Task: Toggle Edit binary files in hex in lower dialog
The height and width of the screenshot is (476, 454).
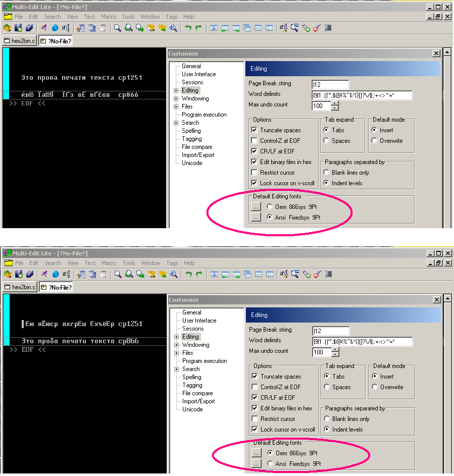Action: tap(255, 408)
